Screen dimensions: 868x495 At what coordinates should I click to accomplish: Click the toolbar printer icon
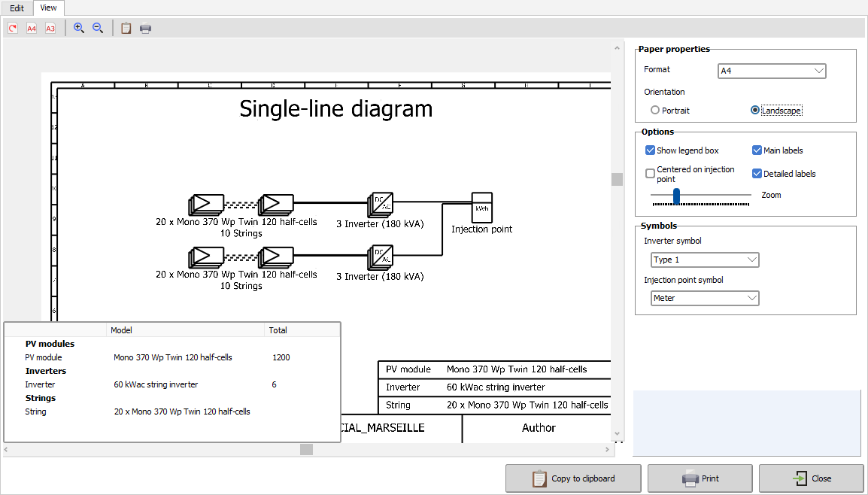(146, 29)
